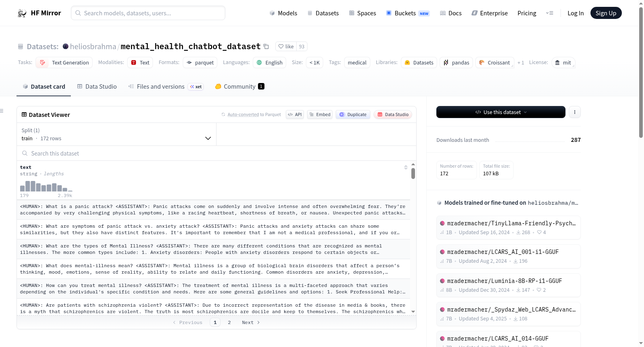The height and width of the screenshot is (347, 644).
Task: Select the 'types of Mental Illness' row
Action: click(213, 249)
